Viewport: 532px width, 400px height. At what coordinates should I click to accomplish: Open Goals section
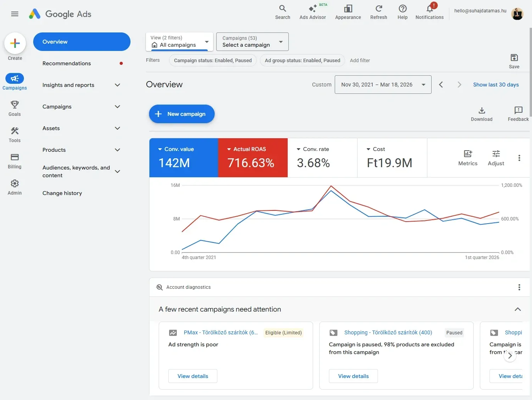click(x=15, y=108)
